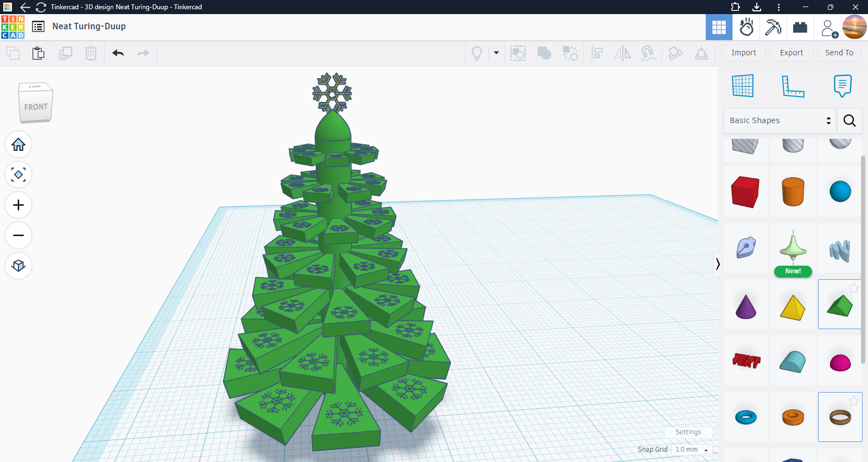The width and height of the screenshot is (868, 462).
Task: Select the Scribble shape
Action: coord(746,248)
